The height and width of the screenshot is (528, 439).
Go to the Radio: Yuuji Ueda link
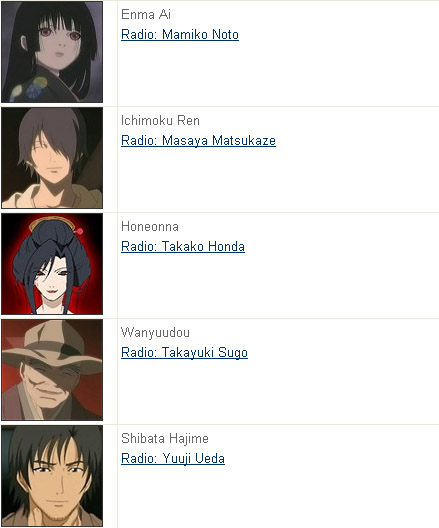click(x=173, y=459)
